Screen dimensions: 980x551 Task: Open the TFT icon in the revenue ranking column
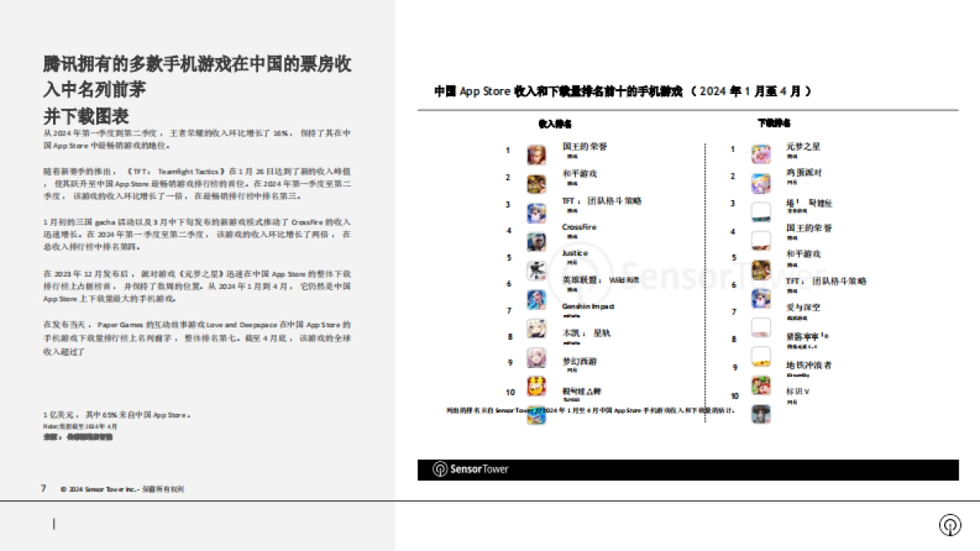click(537, 213)
